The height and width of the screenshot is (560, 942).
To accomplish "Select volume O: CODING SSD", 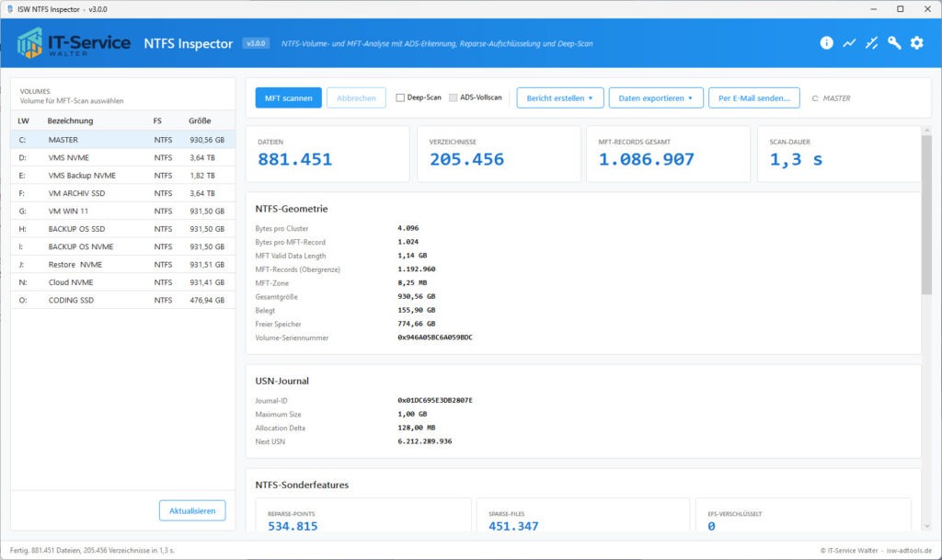I will [122, 300].
